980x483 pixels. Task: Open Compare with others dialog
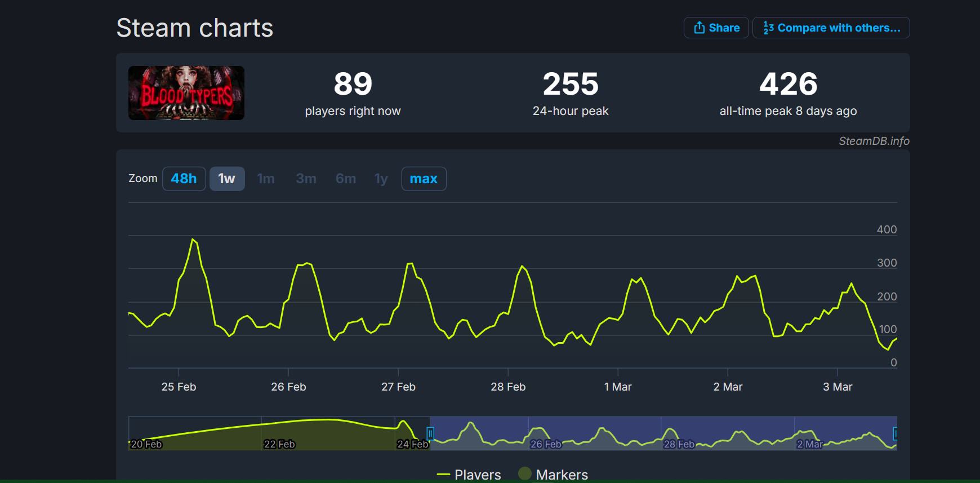pos(831,28)
